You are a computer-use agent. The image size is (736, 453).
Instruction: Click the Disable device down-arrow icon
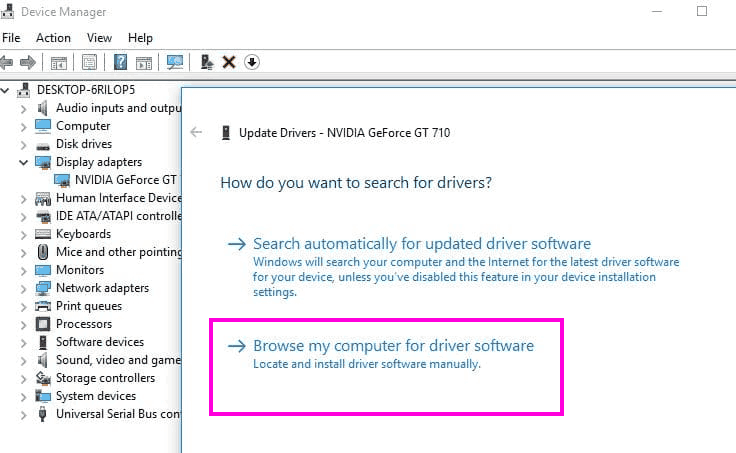pyautogui.click(x=252, y=62)
